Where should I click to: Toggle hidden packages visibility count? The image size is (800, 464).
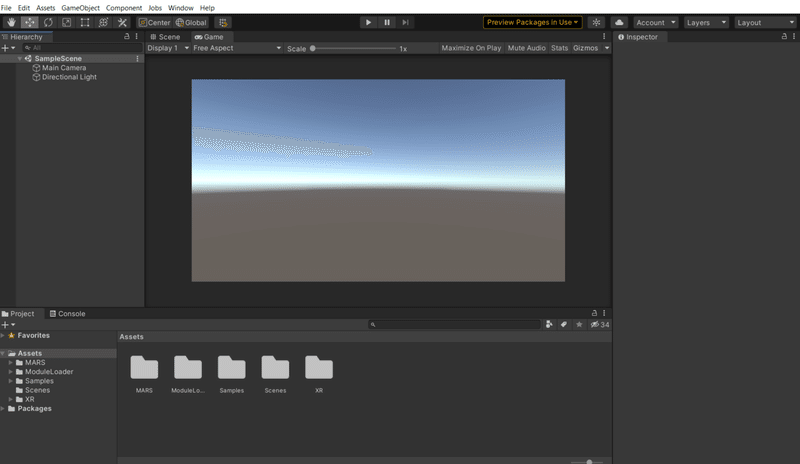600,325
